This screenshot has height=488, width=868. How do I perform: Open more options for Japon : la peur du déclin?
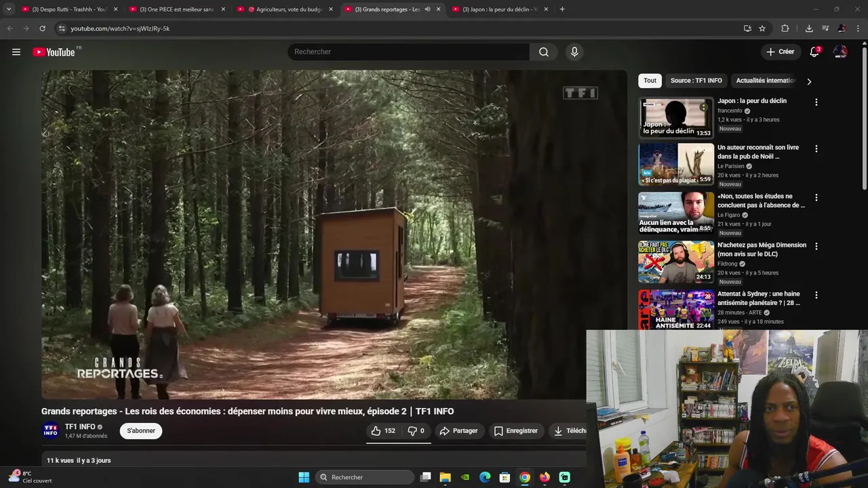click(816, 102)
